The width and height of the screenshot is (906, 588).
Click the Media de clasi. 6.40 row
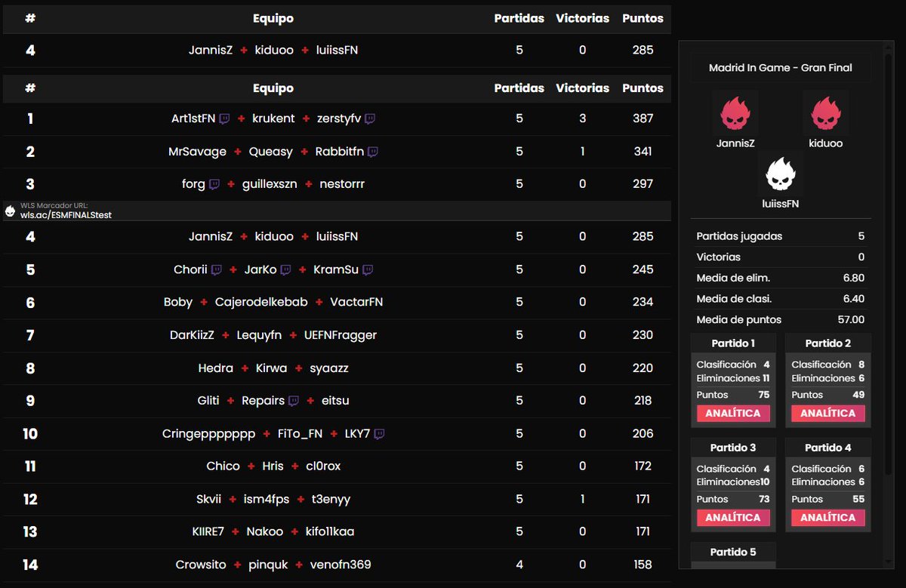[781, 299]
